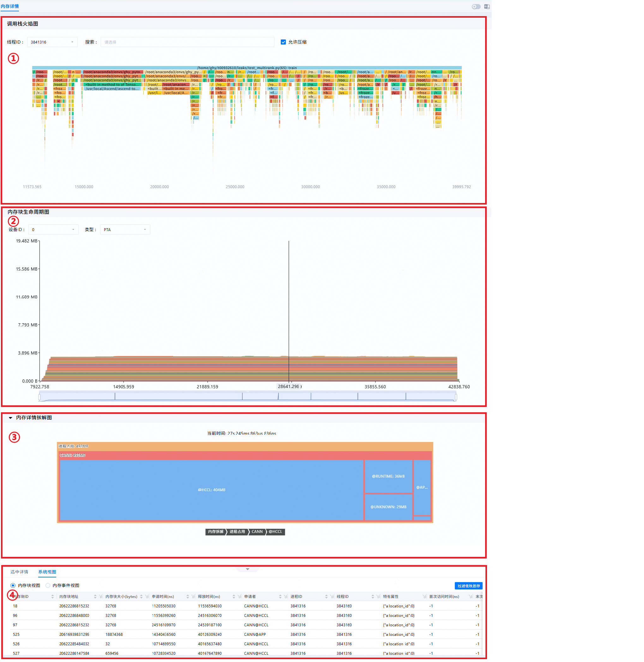The image size is (644, 662).
Task: Collapse the 内存详情拆解图 section triangle
Action: (10, 418)
